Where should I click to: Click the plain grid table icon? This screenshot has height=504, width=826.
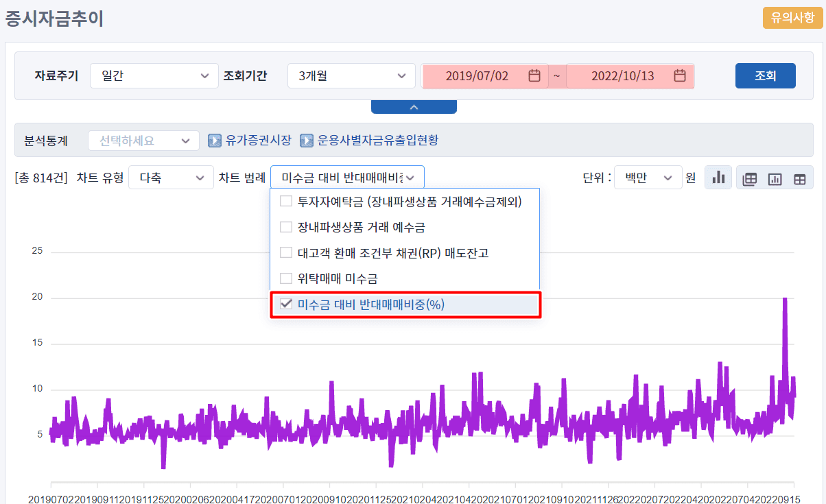[x=799, y=178]
